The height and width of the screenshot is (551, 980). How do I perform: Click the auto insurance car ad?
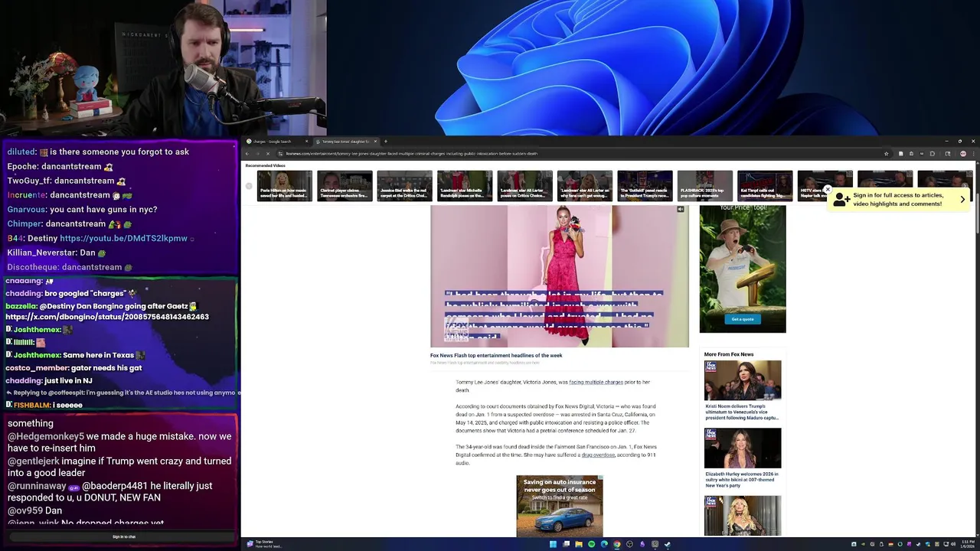coord(560,506)
